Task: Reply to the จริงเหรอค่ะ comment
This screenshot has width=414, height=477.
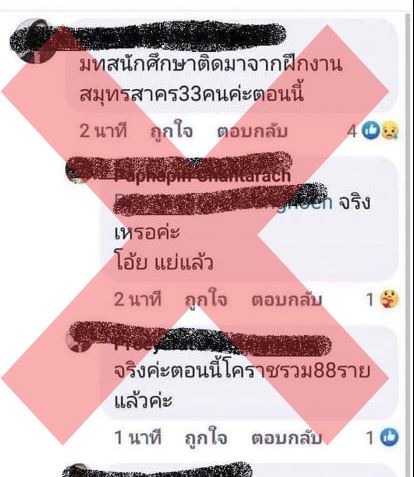Action: click(287, 300)
